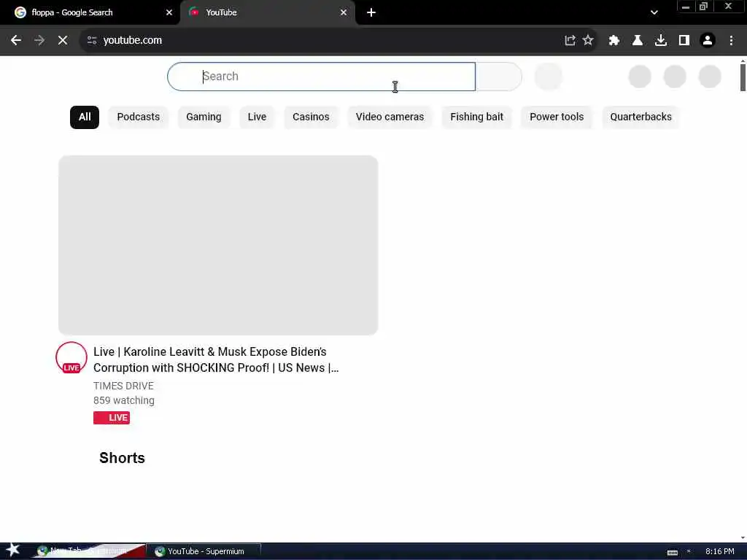Click the forward navigation arrow

tap(39, 41)
